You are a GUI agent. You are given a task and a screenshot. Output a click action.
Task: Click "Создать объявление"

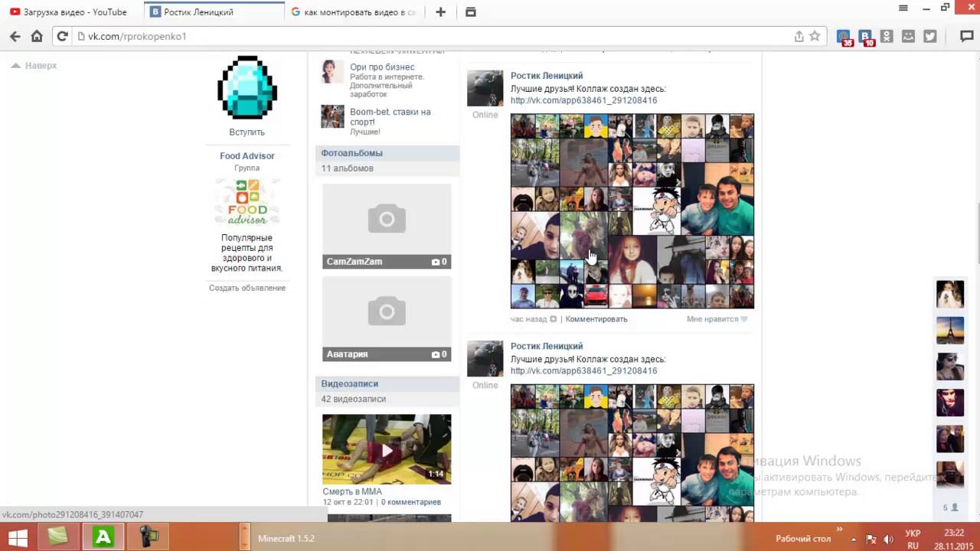coord(247,288)
